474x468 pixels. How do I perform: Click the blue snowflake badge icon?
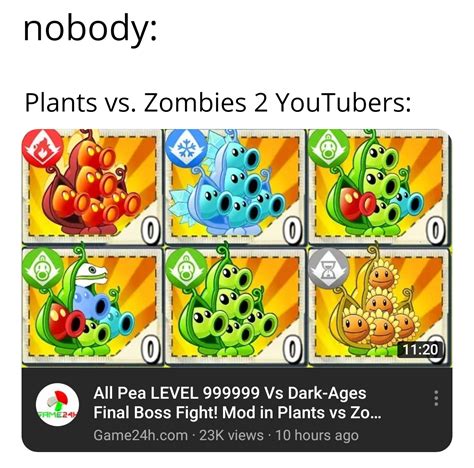[x=186, y=148]
